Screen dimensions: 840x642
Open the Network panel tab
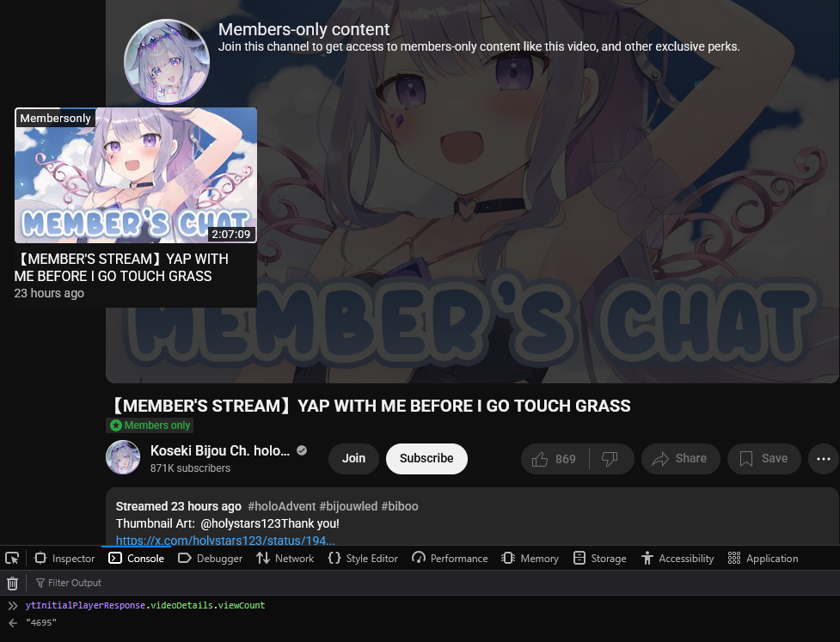[x=285, y=559]
